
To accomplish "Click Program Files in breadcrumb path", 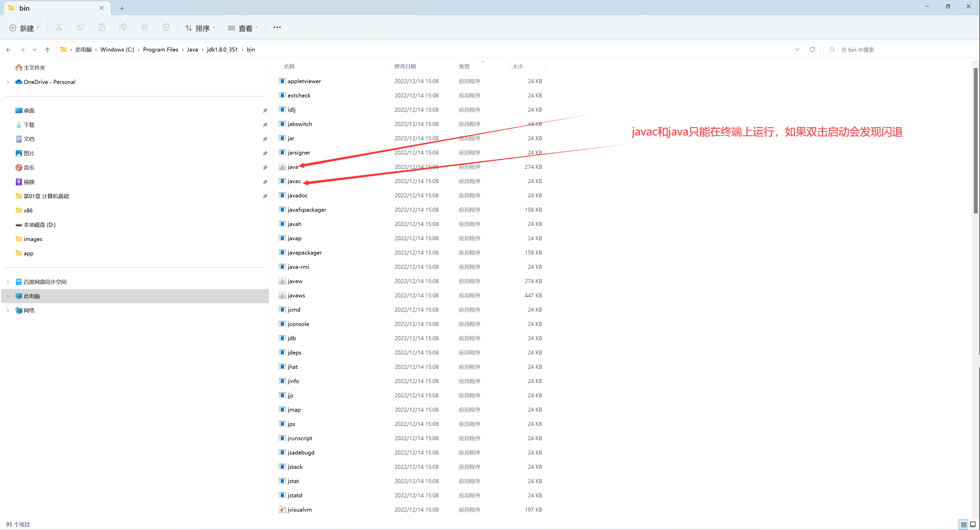I will tap(160, 50).
